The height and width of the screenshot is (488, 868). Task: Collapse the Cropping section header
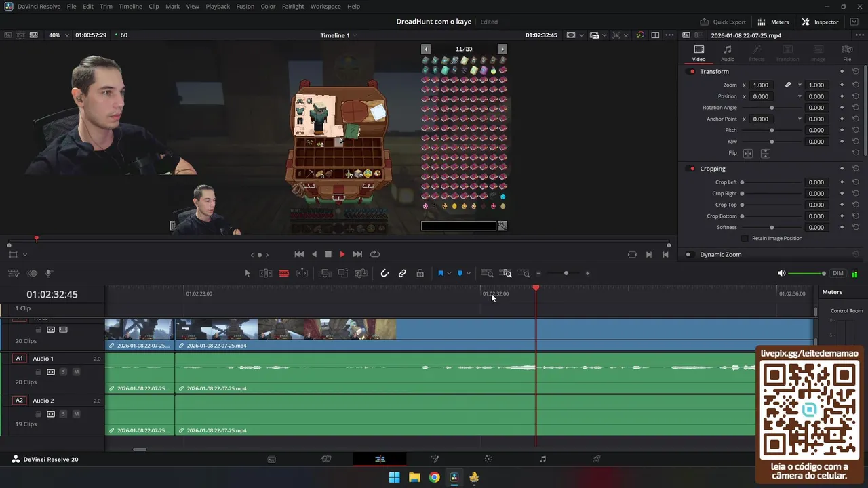(x=712, y=169)
